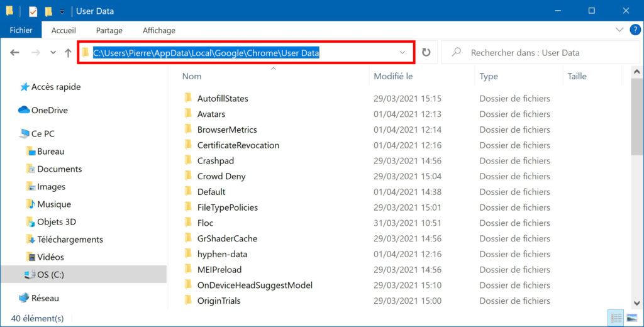Click the search magnifier icon

(x=457, y=52)
